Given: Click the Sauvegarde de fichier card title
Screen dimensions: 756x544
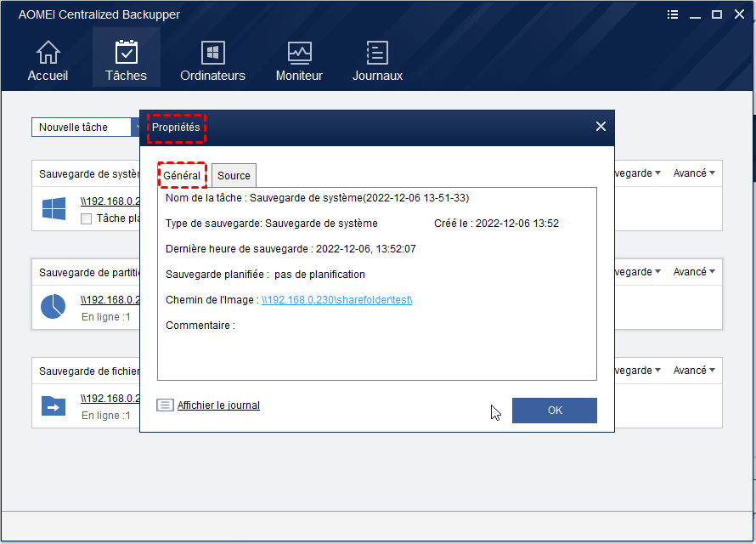Looking at the screenshot, I should 90,371.
